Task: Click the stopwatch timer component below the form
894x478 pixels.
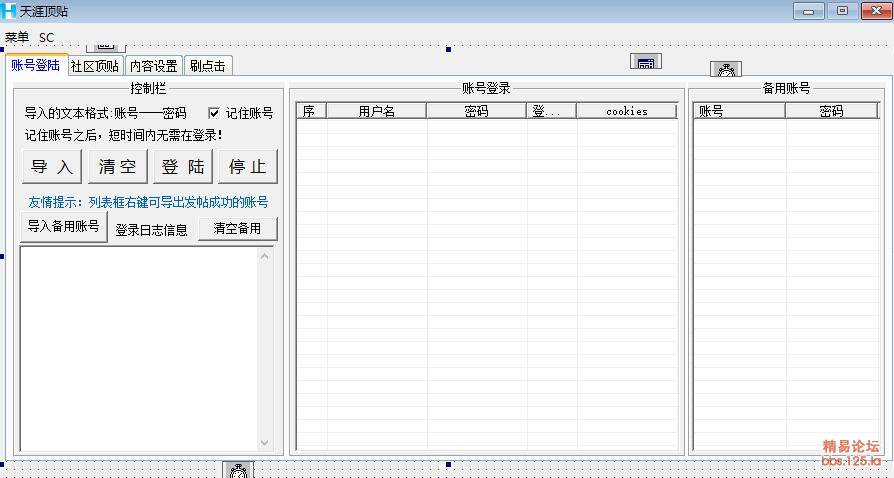Action: pyautogui.click(x=238, y=470)
